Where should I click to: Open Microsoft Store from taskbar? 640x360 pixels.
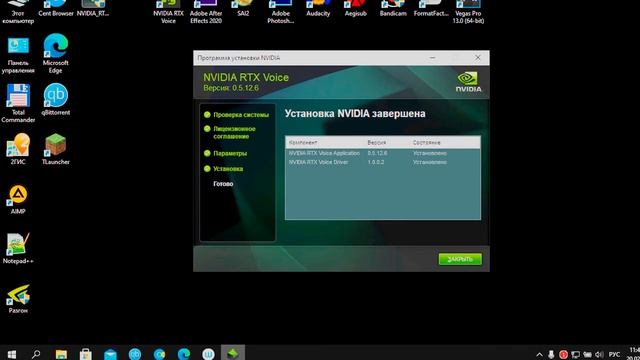click(86, 354)
